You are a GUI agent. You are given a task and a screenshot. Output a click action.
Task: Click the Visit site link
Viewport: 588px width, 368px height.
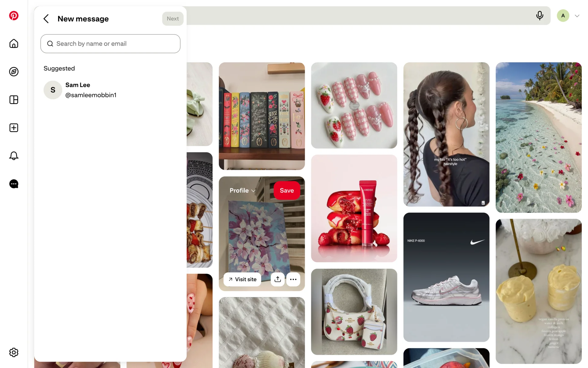(x=242, y=279)
